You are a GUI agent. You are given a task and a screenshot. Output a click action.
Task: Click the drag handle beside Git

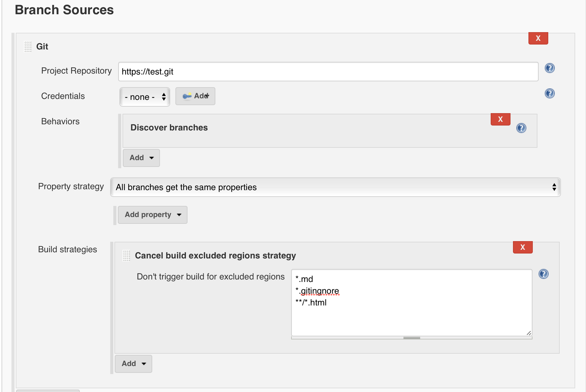[28, 47]
